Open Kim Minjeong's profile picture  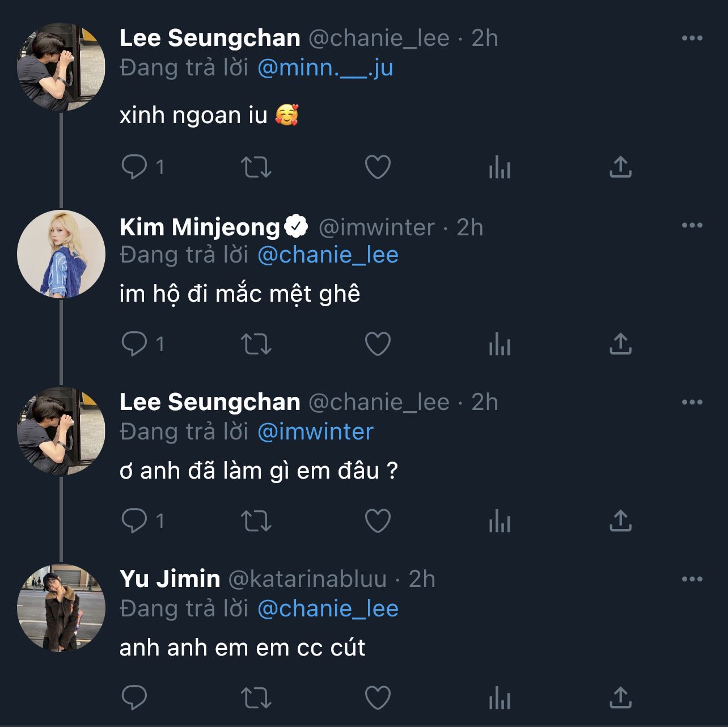tap(61, 254)
